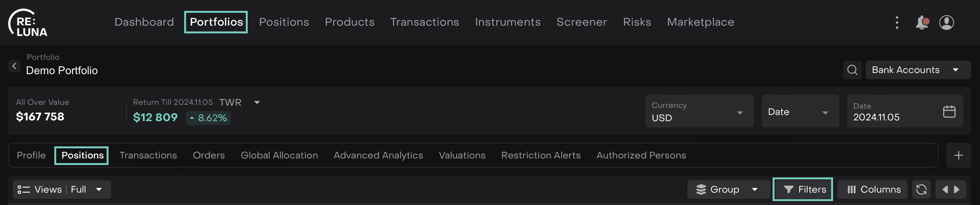Image resolution: width=980 pixels, height=205 pixels.
Task: Add a new tab with plus button
Action: (958, 155)
